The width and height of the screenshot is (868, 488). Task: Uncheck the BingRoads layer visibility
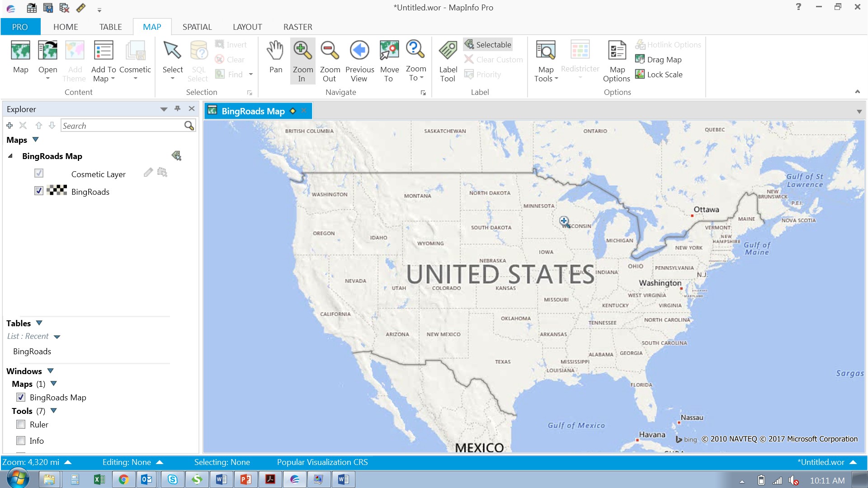pyautogui.click(x=38, y=191)
